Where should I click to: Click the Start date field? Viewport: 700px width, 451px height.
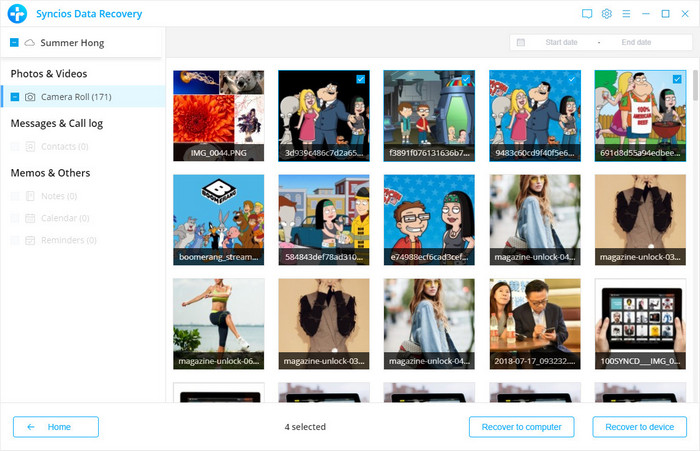pyautogui.click(x=561, y=42)
